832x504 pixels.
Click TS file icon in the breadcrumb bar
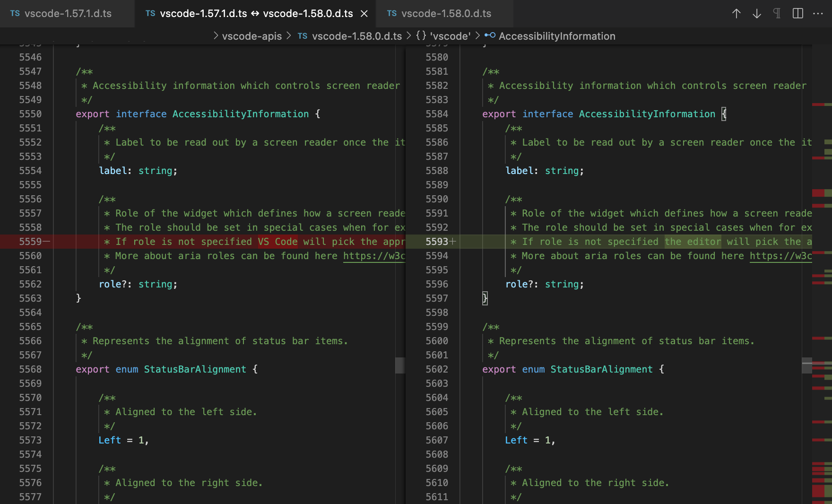pos(303,36)
